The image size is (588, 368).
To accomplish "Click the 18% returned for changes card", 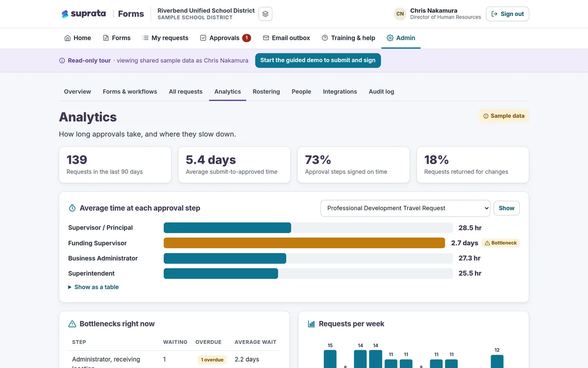I will click(473, 165).
